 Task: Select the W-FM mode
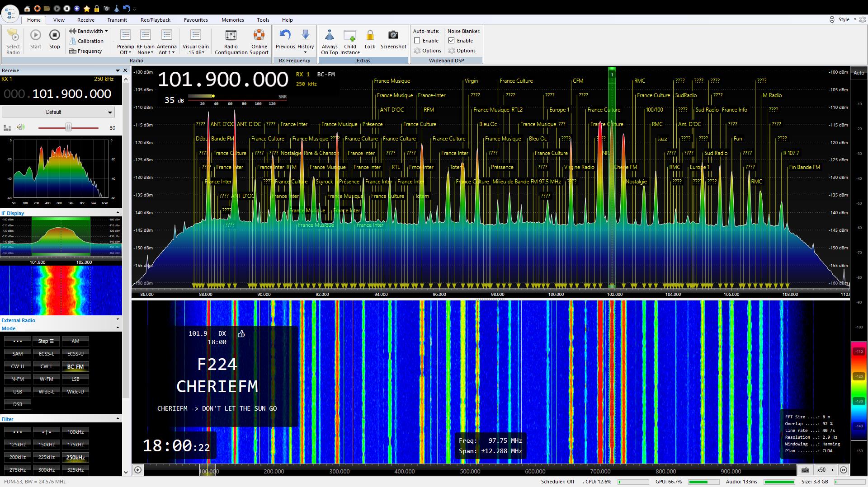coord(46,379)
